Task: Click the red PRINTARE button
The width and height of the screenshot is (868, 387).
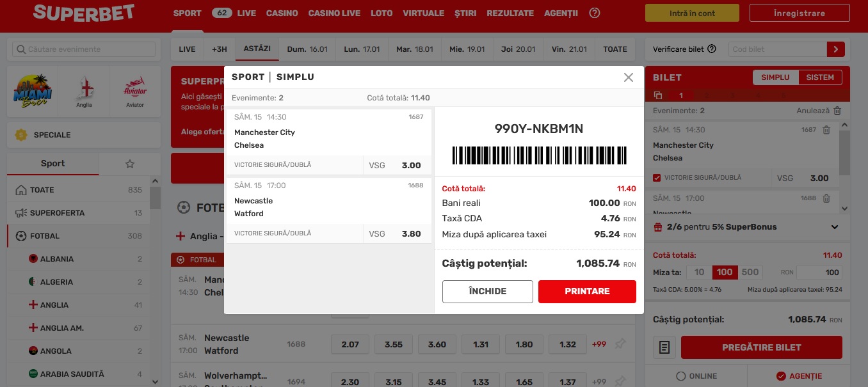Action: click(x=587, y=291)
